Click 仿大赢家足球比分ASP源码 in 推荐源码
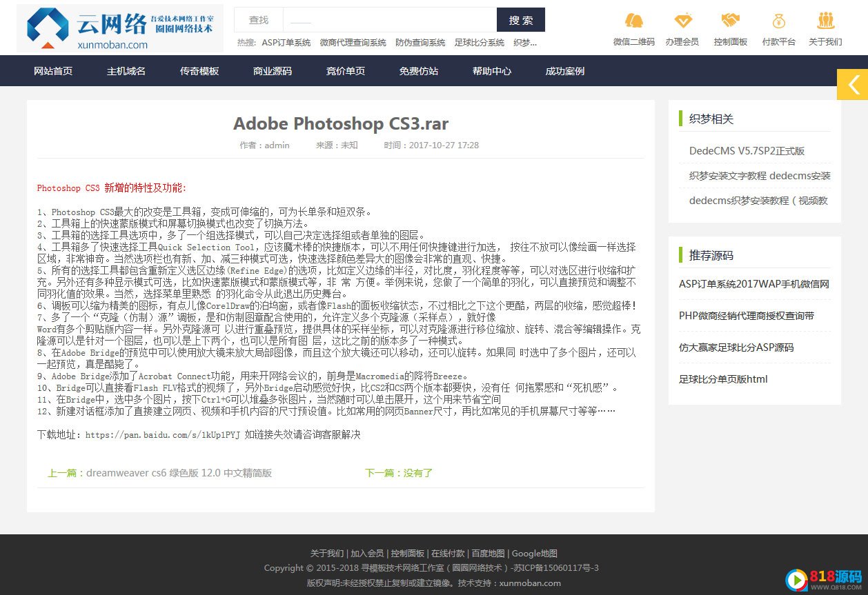 point(736,347)
